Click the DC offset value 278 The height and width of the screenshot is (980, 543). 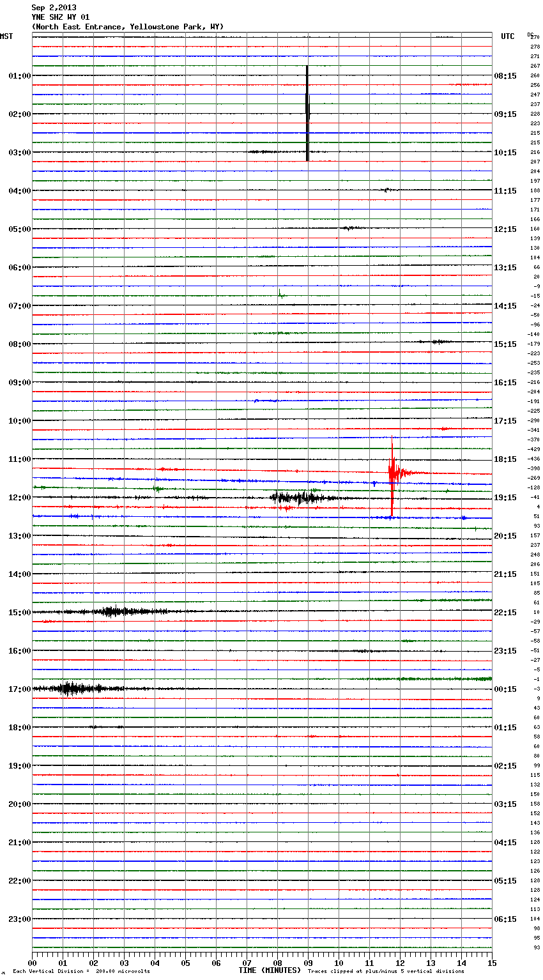(x=535, y=47)
